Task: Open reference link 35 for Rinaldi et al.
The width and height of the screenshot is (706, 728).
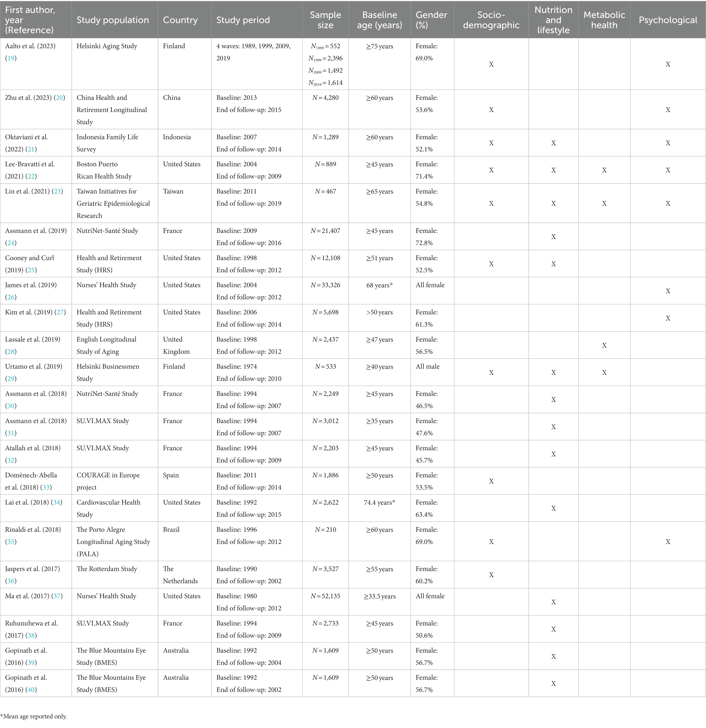Action: pyautogui.click(x=11, y=542)
